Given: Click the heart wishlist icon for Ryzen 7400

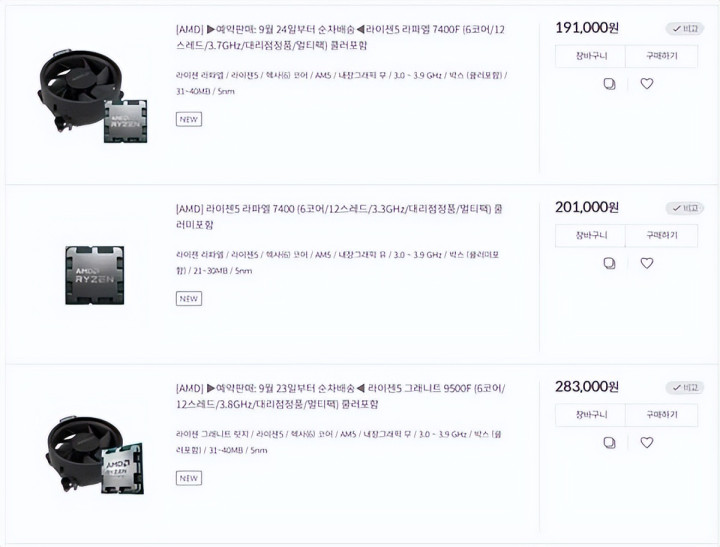Looking at the screenshot, I should point(647,263).
